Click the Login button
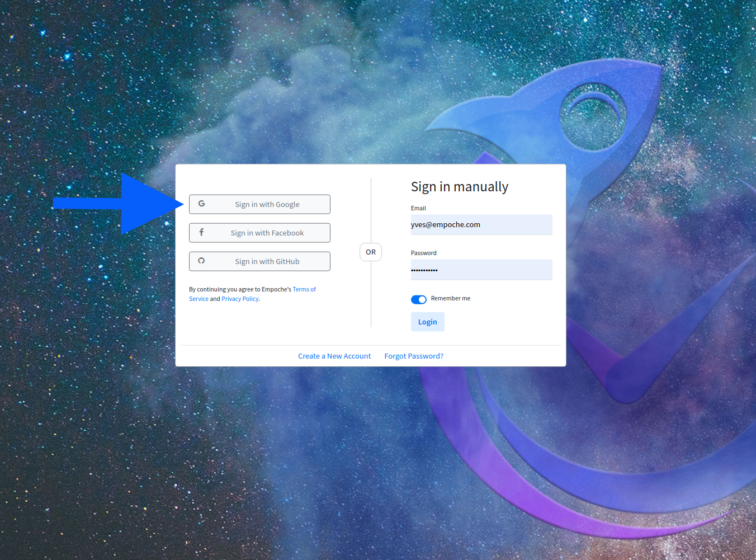The width and height of the screenshot is (756, 560). click(x=428, y=322)
